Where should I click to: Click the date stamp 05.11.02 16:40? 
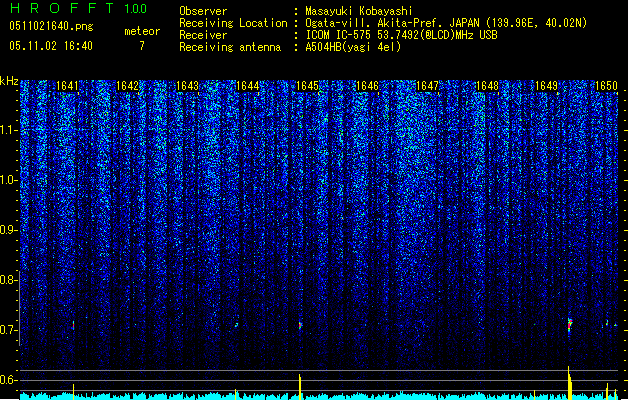click(51, 46)
